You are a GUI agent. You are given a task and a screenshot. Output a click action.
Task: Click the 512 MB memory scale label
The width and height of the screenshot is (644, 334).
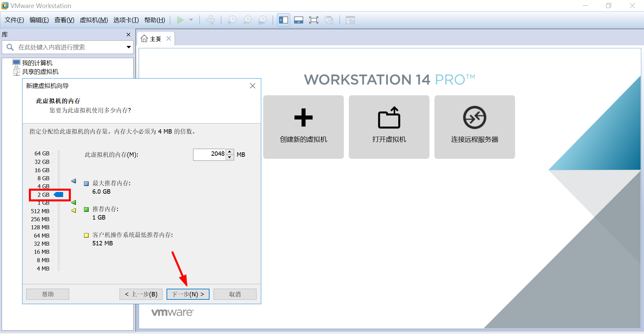pos(40,211)
